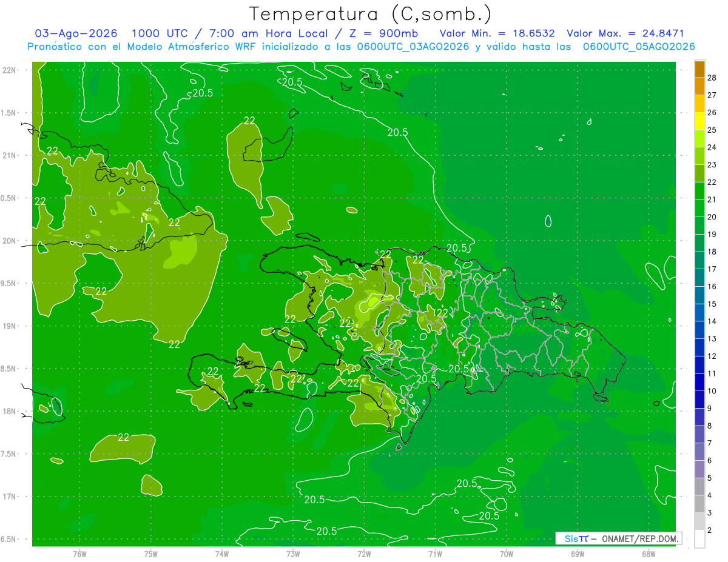Click the longitude label '73W'
The image size is (728, 562).
click(x=293, y=554)
